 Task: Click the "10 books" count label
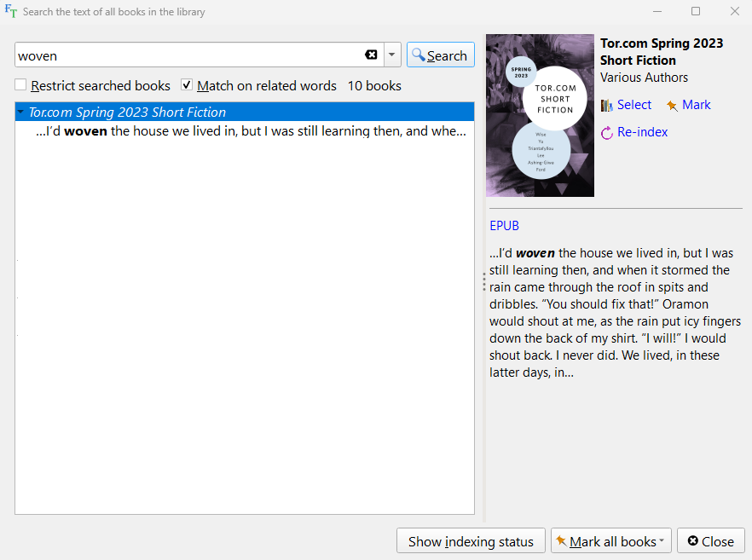[x=374, y=85]
